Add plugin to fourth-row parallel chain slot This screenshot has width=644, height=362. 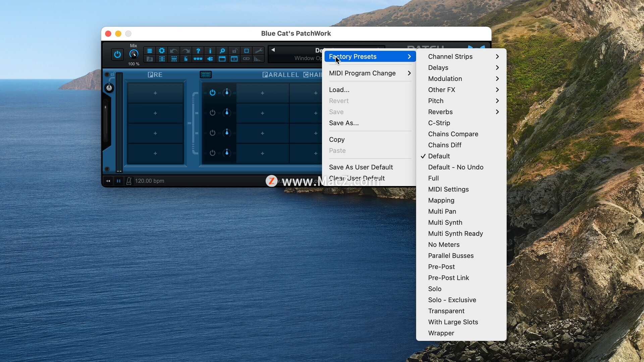262,153
